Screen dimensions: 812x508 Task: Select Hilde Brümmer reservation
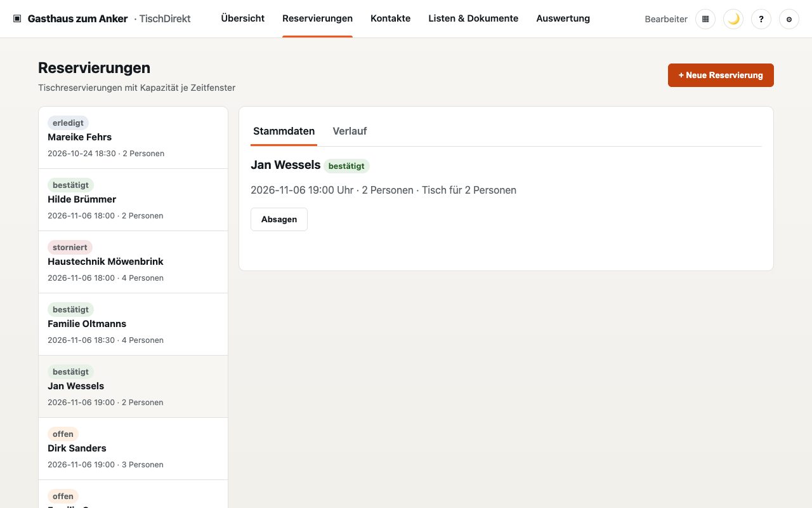[133, 200]
